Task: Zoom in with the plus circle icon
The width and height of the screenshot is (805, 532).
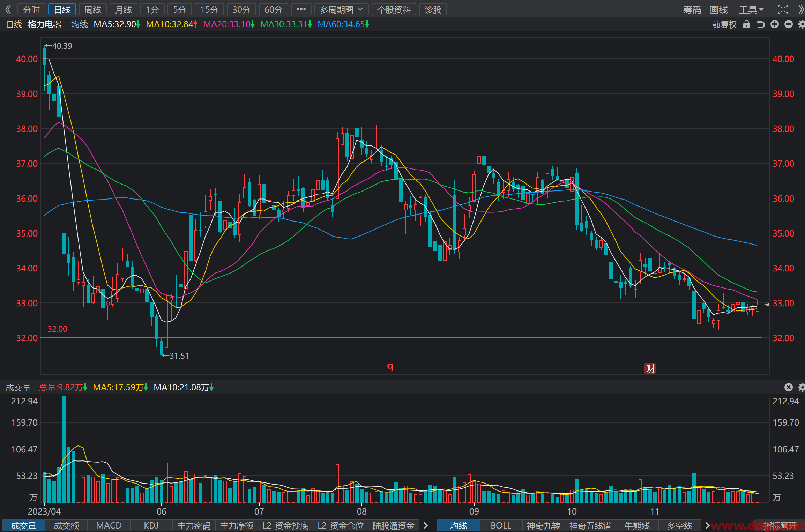Action: [x=775, y=24]
